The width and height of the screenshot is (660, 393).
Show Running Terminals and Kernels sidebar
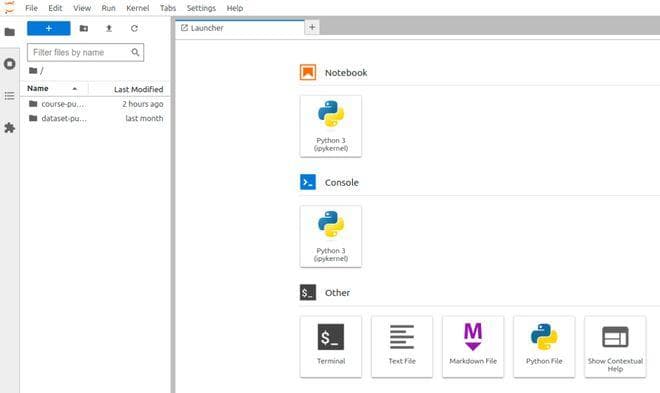(x=9, y=64)
